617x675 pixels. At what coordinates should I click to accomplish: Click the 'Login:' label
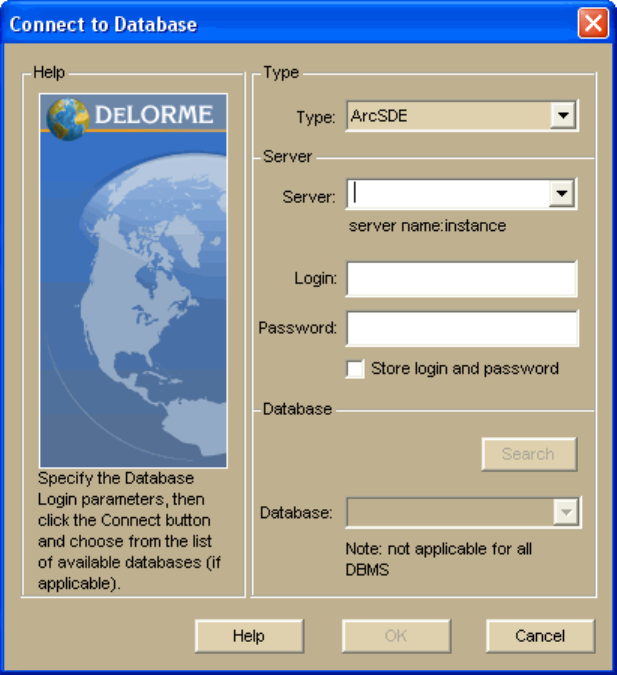click(315, 279)
